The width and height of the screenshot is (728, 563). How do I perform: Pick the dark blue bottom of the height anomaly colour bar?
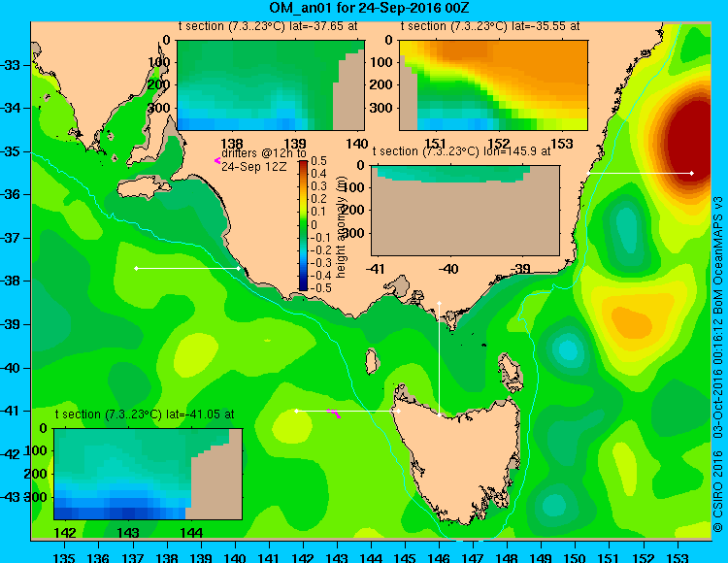click(303, 286)
